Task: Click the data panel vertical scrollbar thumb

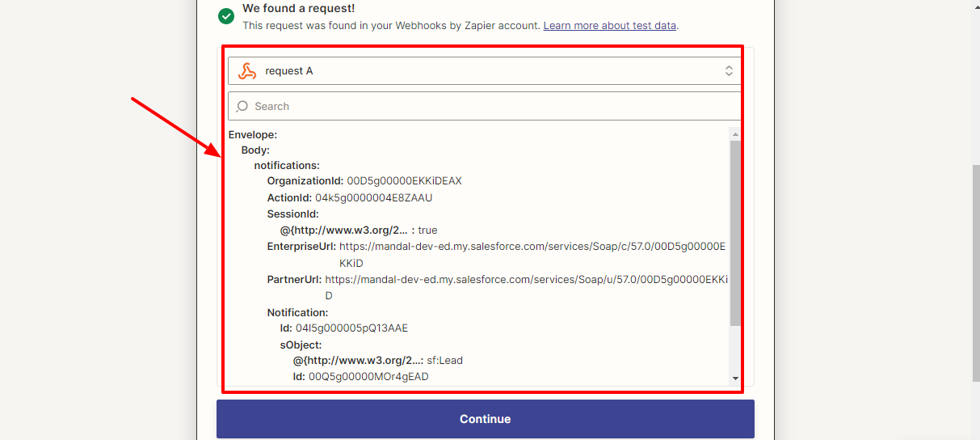Action: tap(734, 233)
